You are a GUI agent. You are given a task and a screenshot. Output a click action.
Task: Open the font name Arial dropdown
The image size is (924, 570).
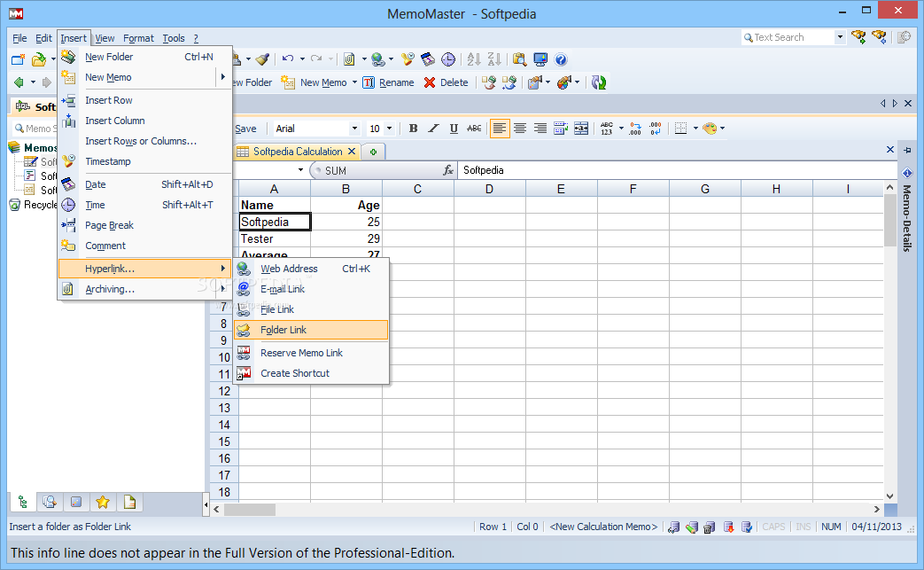[x=354, y=129]
